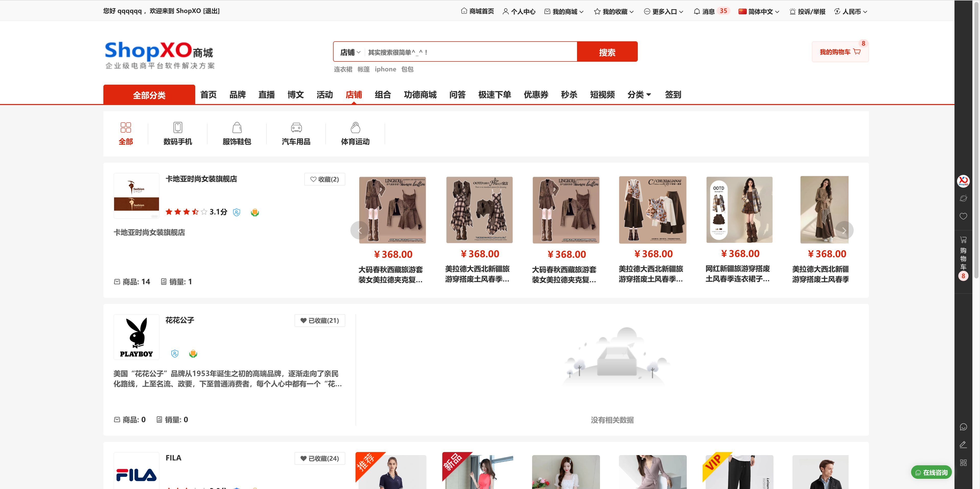980x489 pixels.
Task: Open 卡地亚时尚女装旗舰店 store title link
Action: pos(201,179)
